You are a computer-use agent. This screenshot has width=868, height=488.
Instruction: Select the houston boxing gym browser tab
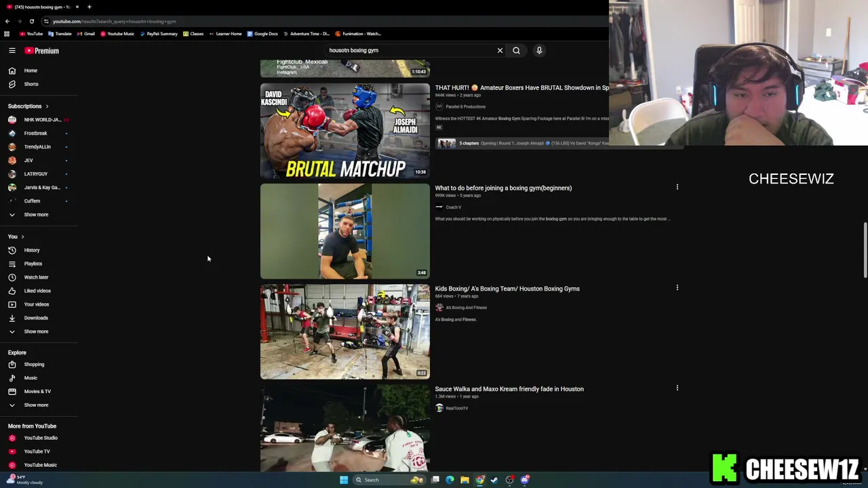point(41,7)
